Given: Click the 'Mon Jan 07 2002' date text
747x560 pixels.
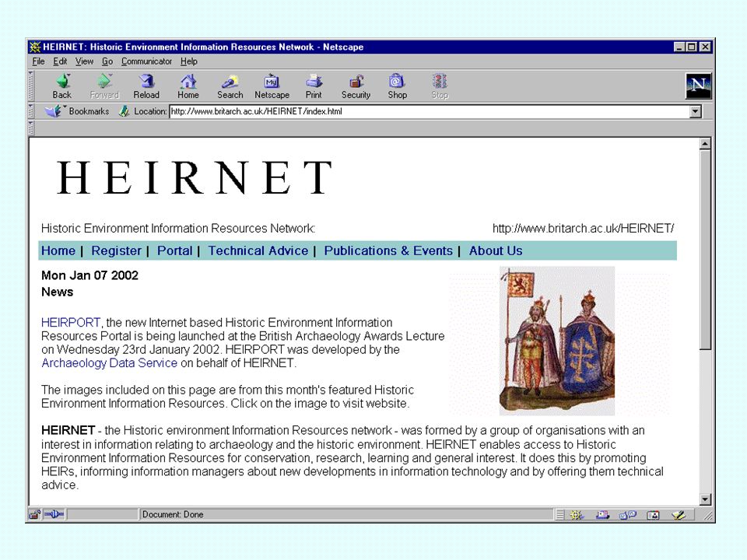Looking at the screenshot, I should coord(89,275).
